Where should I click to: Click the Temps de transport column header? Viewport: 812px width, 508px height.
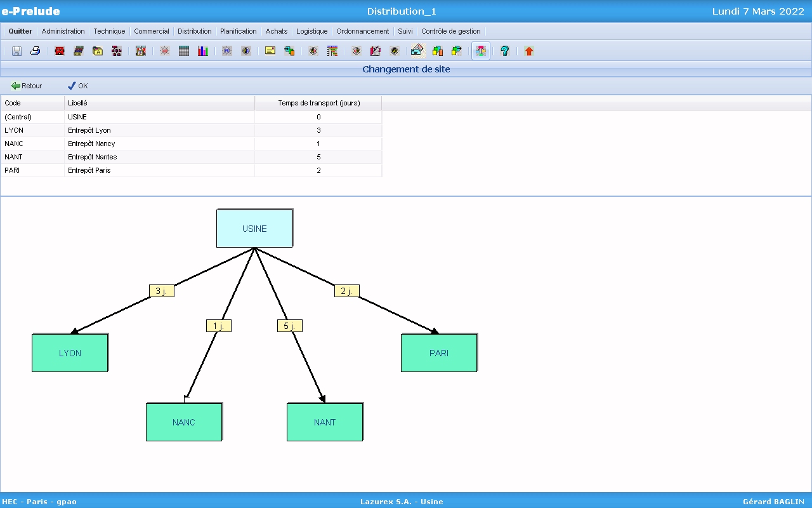(x=318, y=103)
